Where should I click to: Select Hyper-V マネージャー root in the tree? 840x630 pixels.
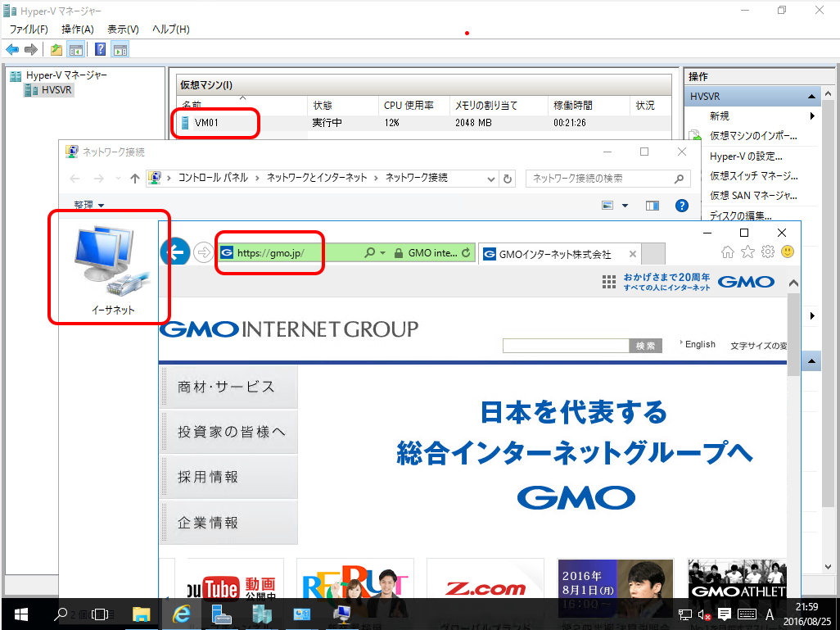pyautogui.click(x=66, y=75)
